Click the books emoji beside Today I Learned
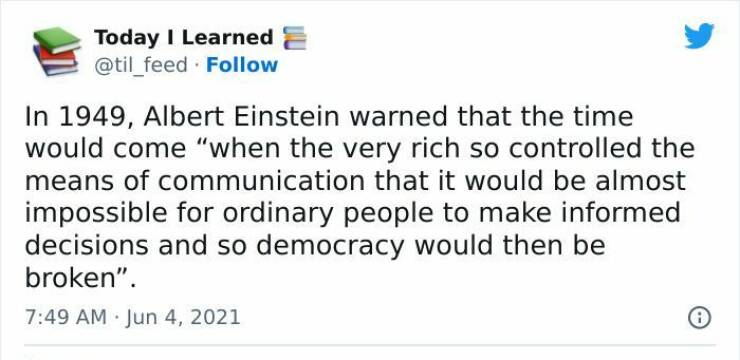The image size is (740, 360). (x=295, y=38)
